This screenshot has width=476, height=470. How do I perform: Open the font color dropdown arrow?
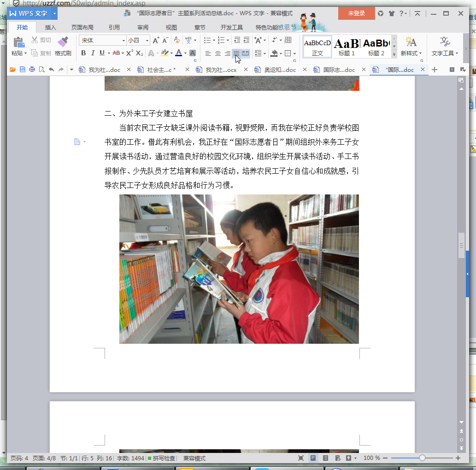[x=186, y=53]
